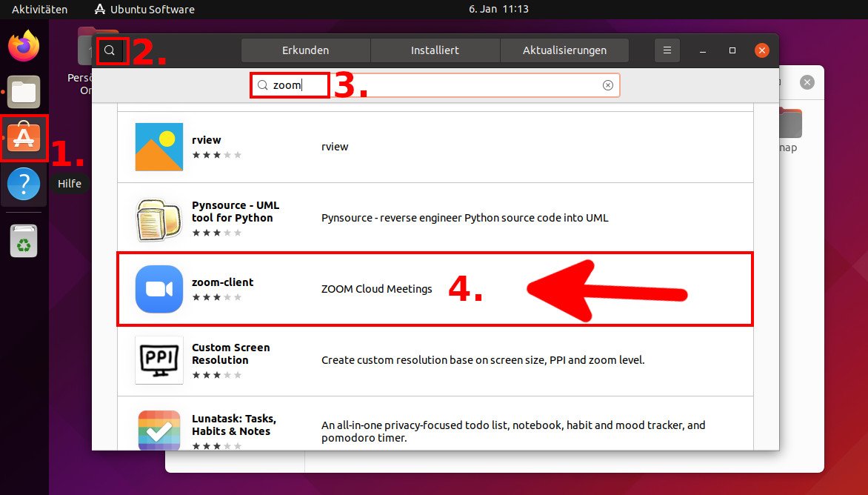Click the Custom Screen Resolution PPI icon
868x495 pixels.
click(158, 360)
